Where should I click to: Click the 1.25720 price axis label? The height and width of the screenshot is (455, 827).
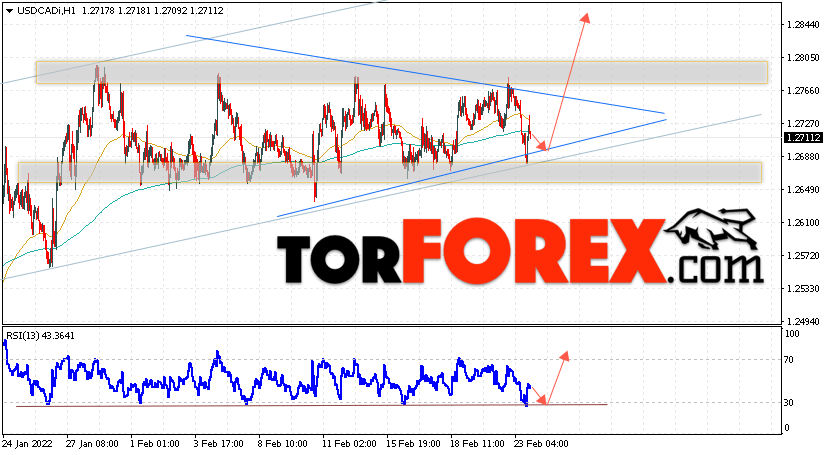(x=803, y=256)
